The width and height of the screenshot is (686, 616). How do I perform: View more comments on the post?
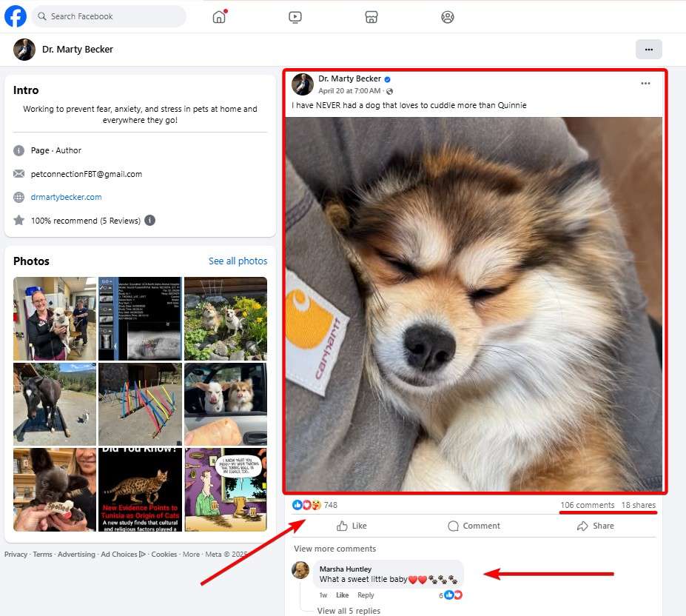click(334, 548)
